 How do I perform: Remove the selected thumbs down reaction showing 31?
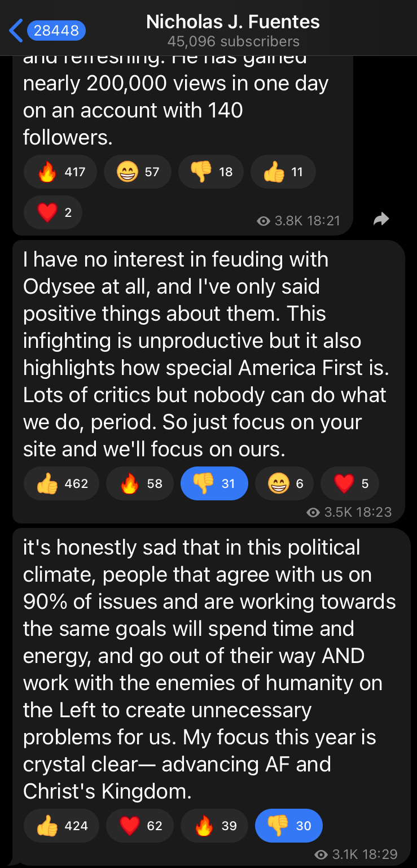[214, 483]
